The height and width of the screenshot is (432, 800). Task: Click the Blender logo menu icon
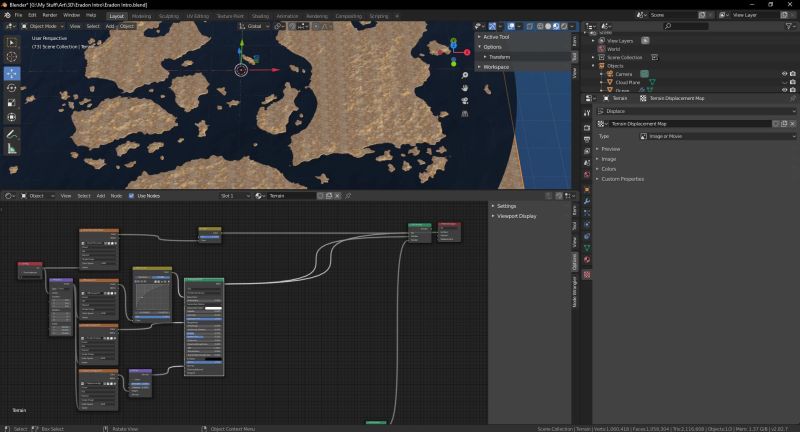tap(7, 15)
